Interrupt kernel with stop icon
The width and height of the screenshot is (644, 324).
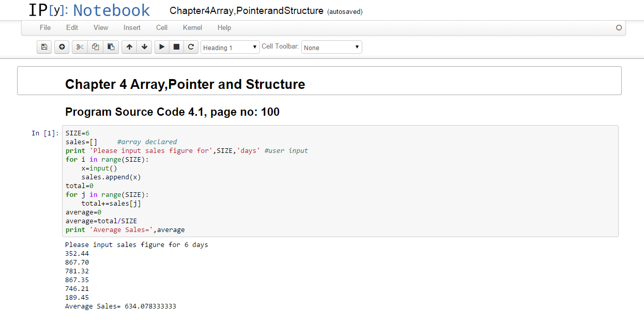pyautogui.click(x=176, y=47)
